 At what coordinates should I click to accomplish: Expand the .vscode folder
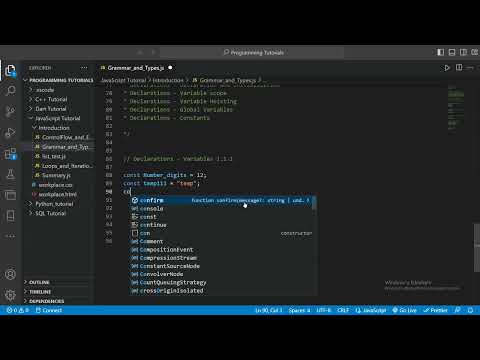tap(59, 90)
